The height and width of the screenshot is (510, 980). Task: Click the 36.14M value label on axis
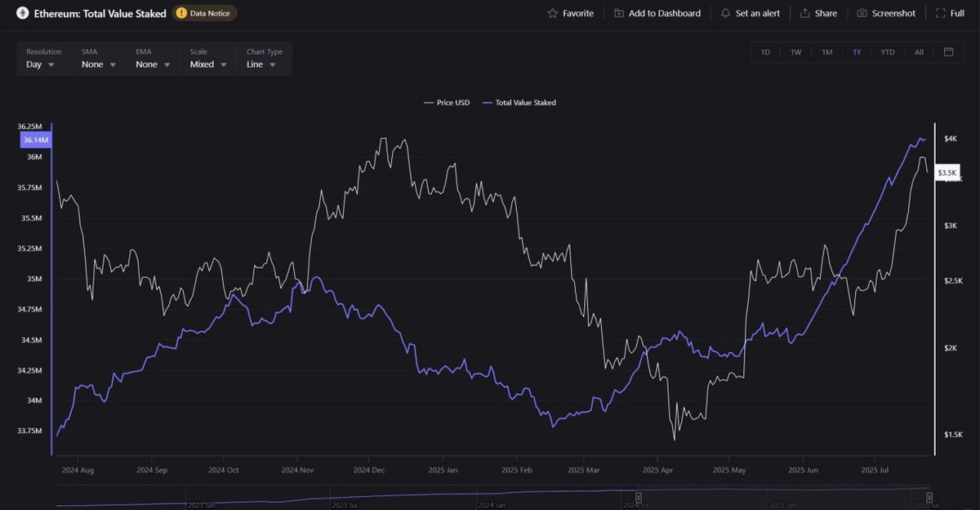click(36, 141)
